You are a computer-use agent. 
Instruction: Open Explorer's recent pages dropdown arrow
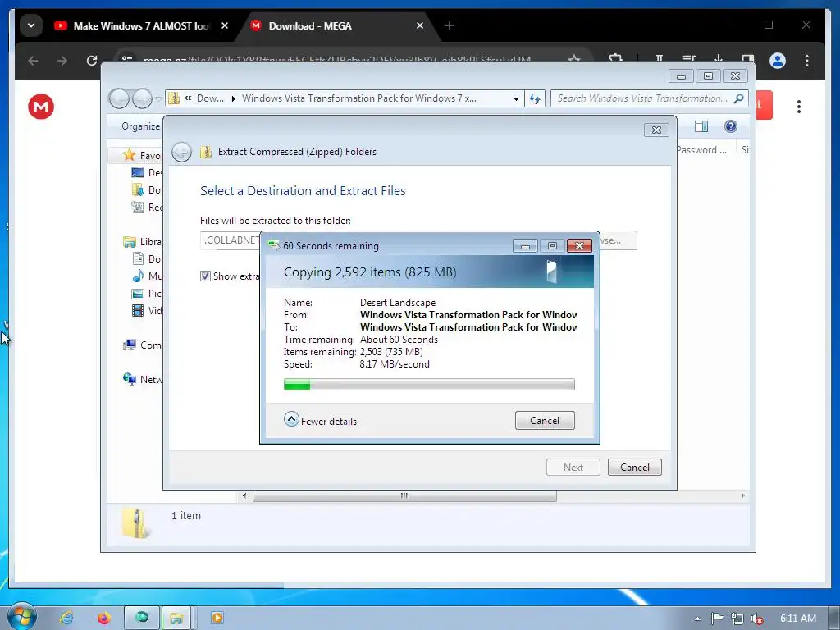(158, 99)
